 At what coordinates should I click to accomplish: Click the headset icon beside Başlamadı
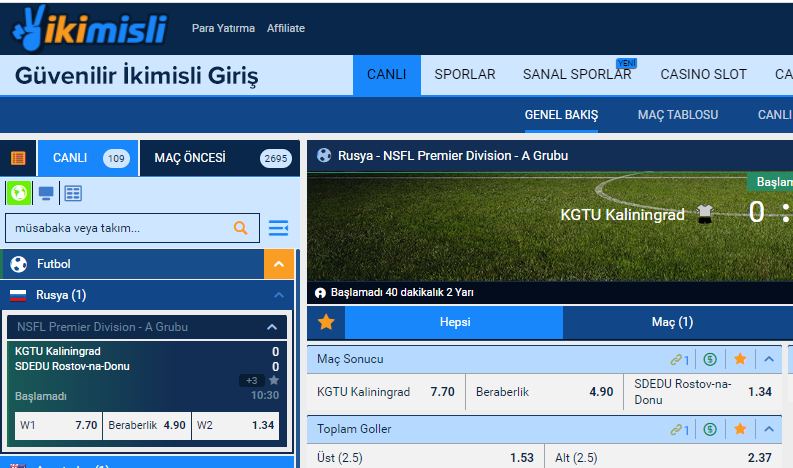320,292
